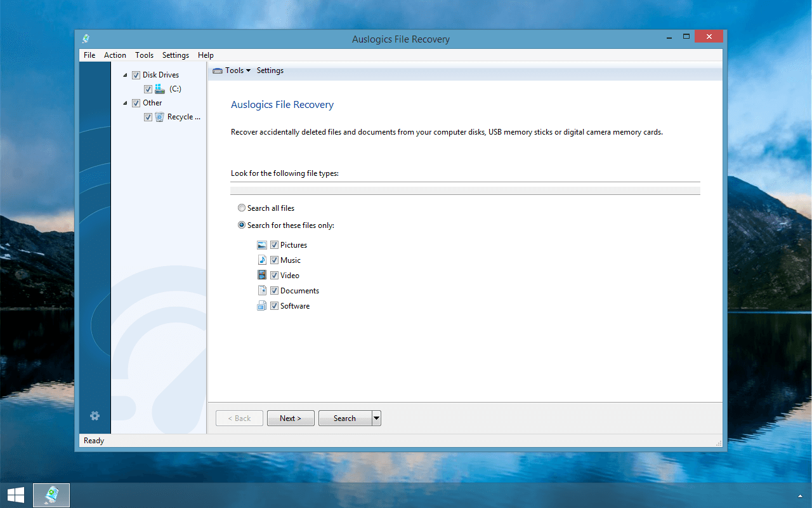
Task: Click the File Recovery taskbar icon
Action: click(x=51, y=495)
